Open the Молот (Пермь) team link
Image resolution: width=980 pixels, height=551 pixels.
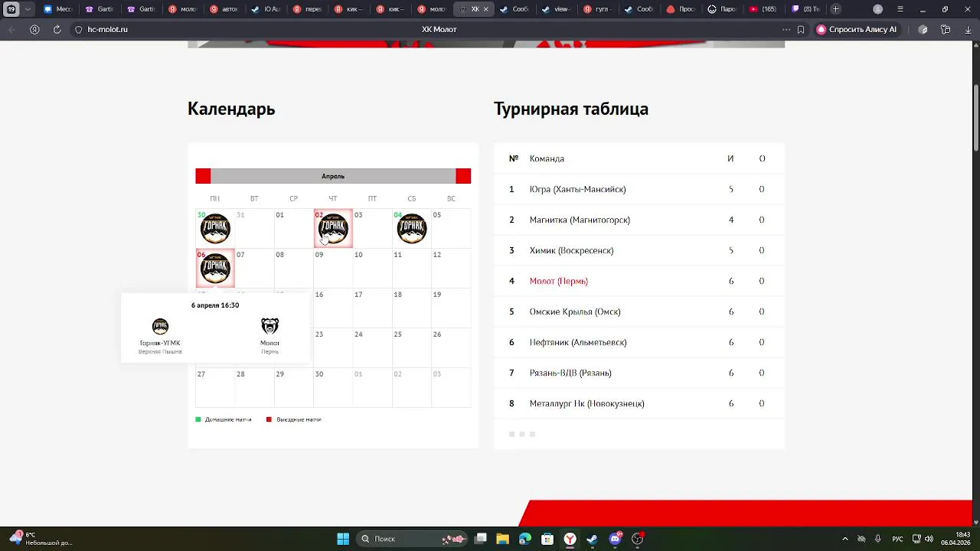click(559, 281)
